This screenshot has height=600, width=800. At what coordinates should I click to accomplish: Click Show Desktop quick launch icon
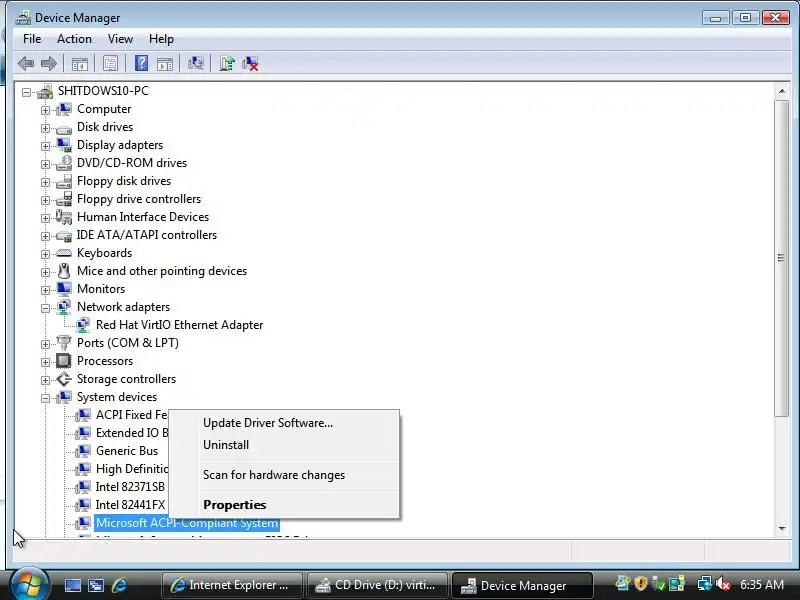coord(72,585)
